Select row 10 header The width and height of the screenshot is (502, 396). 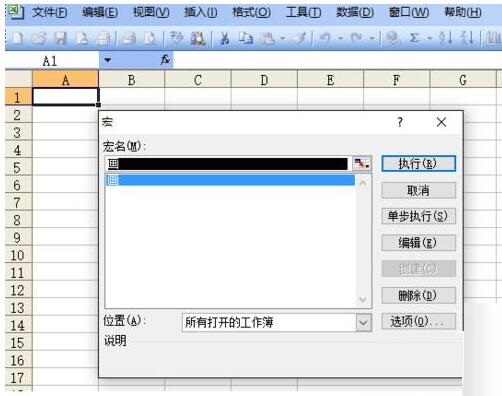pos(18,255)
